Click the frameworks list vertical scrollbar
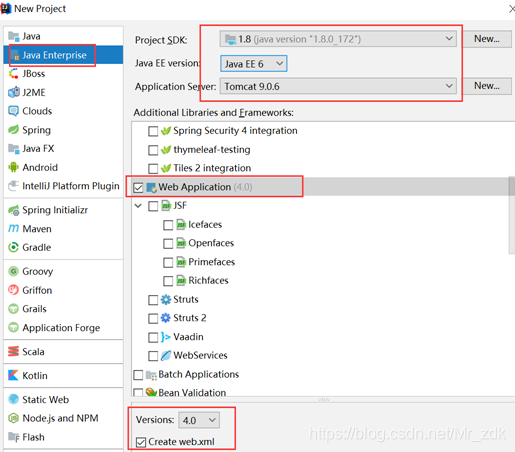Screen dimensions: 515x452 coord(512,215)
